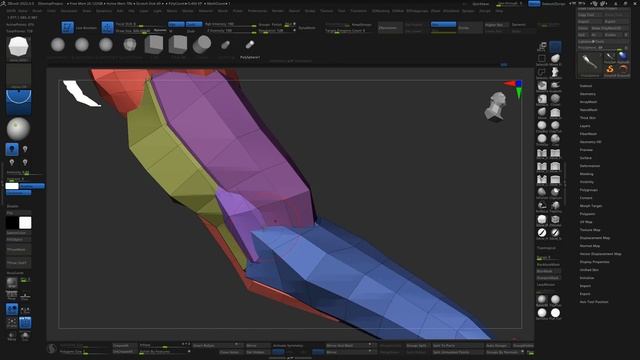The image size is (640, 360).
Task: Expand the FiberMesh subpalette
Action: pos(588,134)
